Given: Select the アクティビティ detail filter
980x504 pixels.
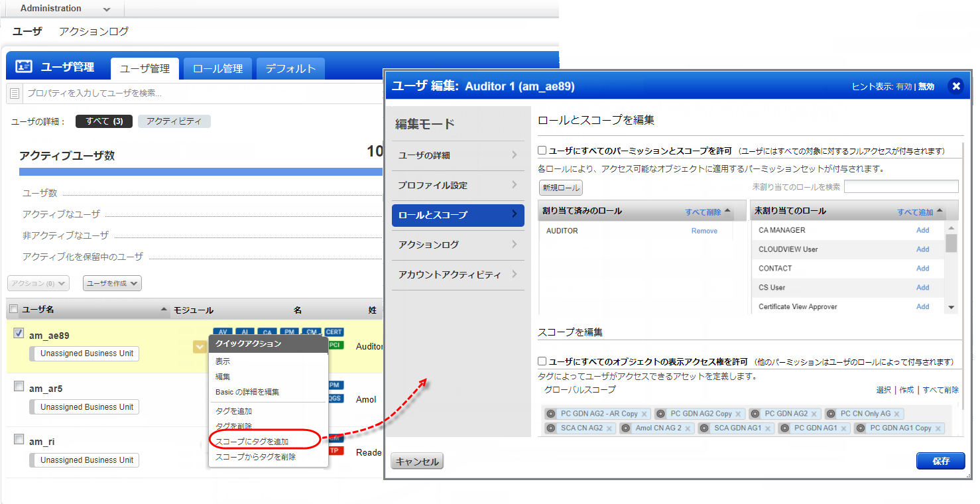Looking at the screenshot, I should click(174, 121).
